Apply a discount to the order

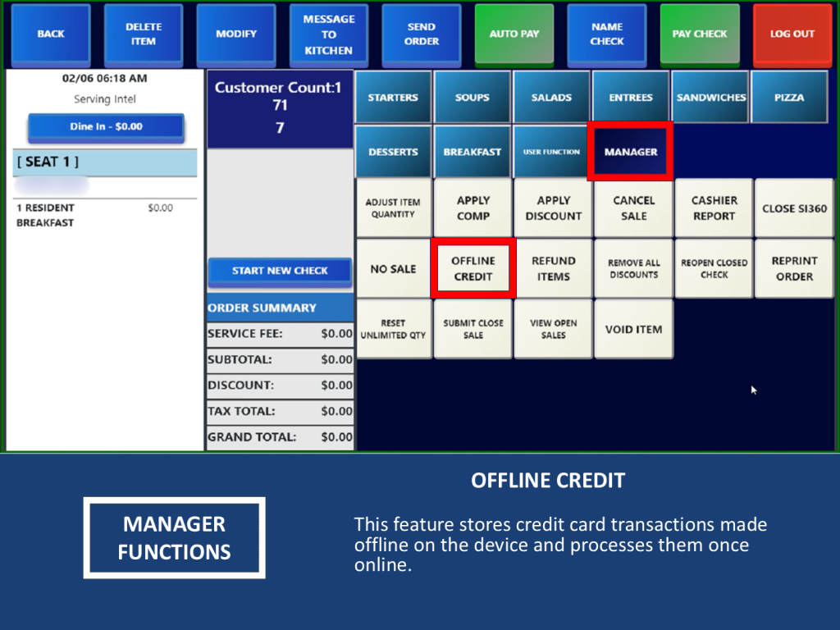coord(553,208)
